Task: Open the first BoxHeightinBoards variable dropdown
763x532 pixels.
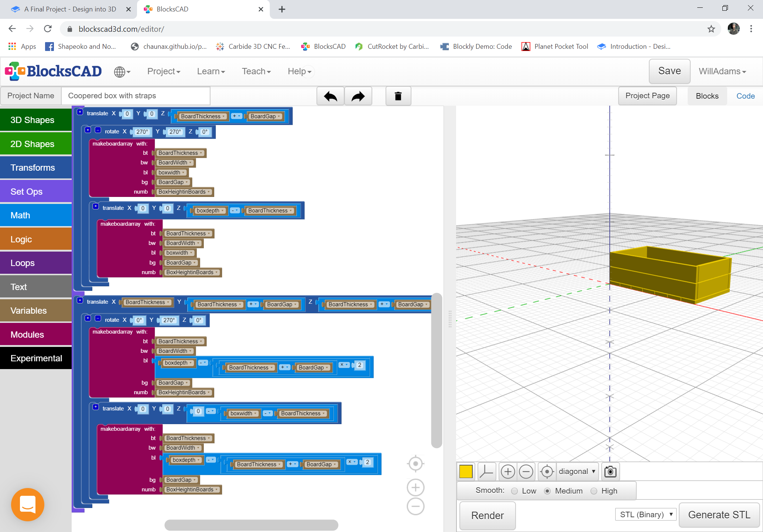Action: (x=184, y=192)
